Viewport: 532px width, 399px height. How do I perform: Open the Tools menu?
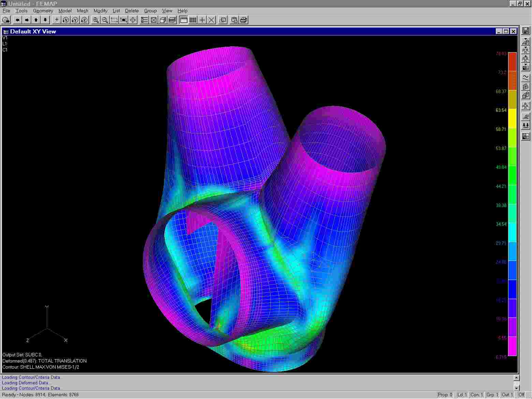point(21,11)
